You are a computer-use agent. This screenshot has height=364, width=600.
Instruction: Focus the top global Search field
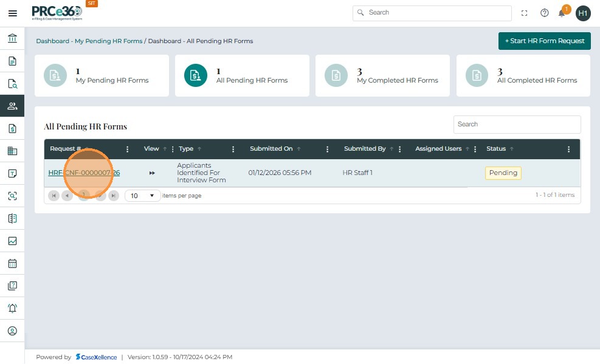[x=432, y=13]
